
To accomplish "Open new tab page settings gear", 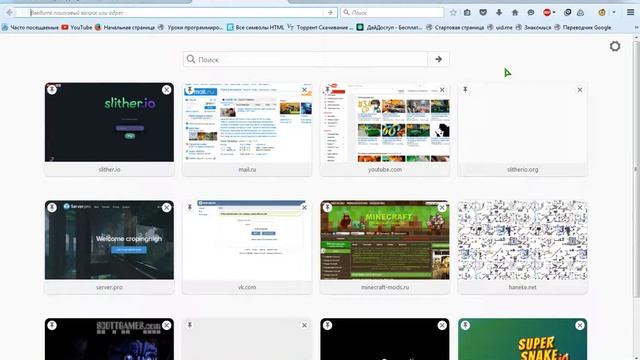I will tap(615, 46).
